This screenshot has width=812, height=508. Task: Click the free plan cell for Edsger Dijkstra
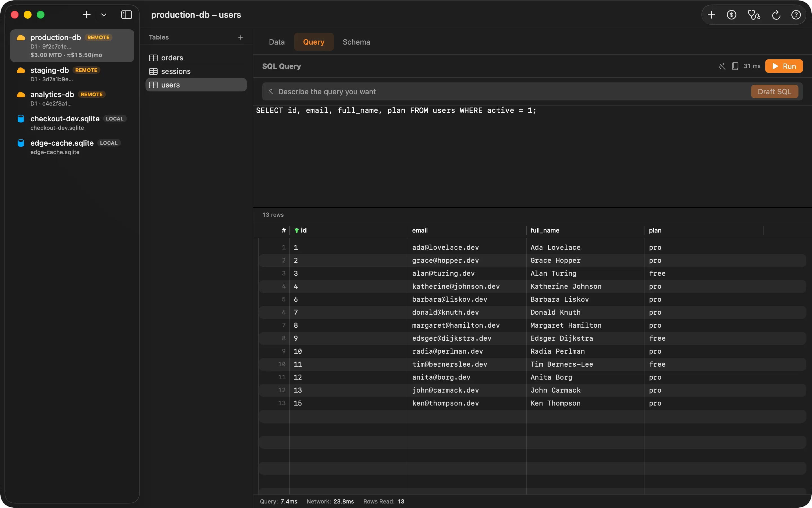pos(657,338)
